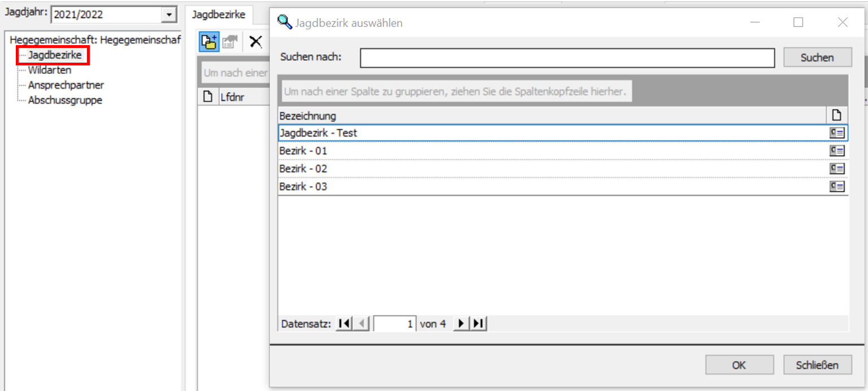Go to the next record in navigator
This screenshot has width=868, height=391.
coord(461,324)
